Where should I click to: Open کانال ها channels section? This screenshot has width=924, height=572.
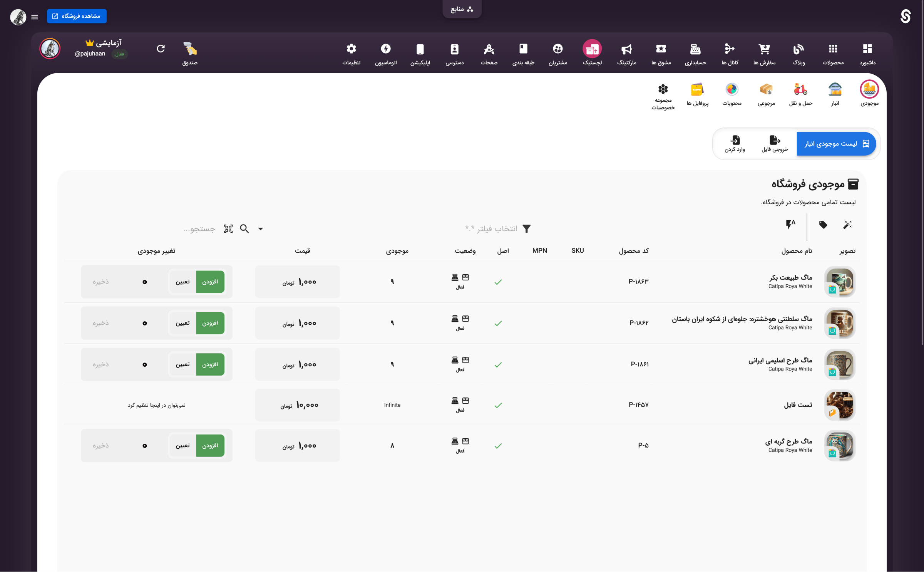point(730,54)
